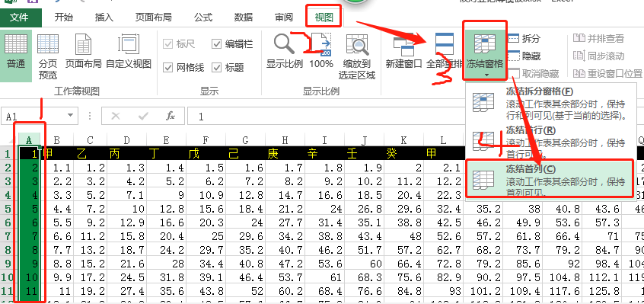Click 缩放到选定区域 zoom to selection
This screenshot has width=644, height=304.
pos(357,56)
